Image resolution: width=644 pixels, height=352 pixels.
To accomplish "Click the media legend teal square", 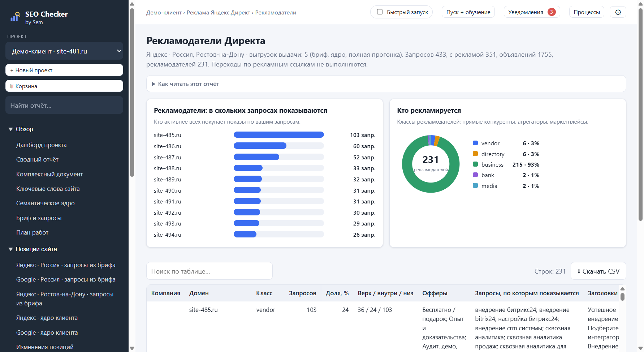I will tap(475, 186).
